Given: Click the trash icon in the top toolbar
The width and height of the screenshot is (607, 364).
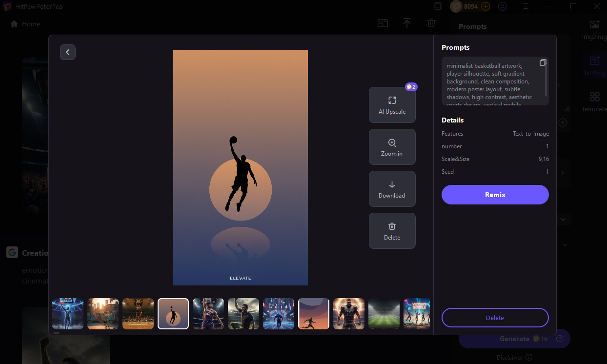Looking at the screenshot, I should coord(431,23).
